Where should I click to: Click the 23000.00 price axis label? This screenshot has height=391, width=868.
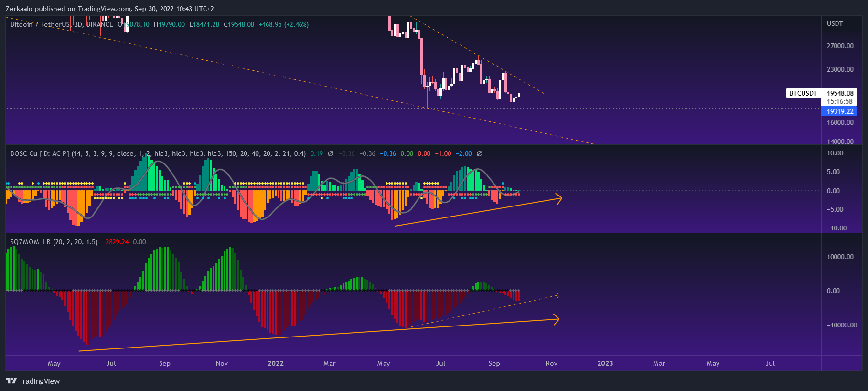click(840, 69)
